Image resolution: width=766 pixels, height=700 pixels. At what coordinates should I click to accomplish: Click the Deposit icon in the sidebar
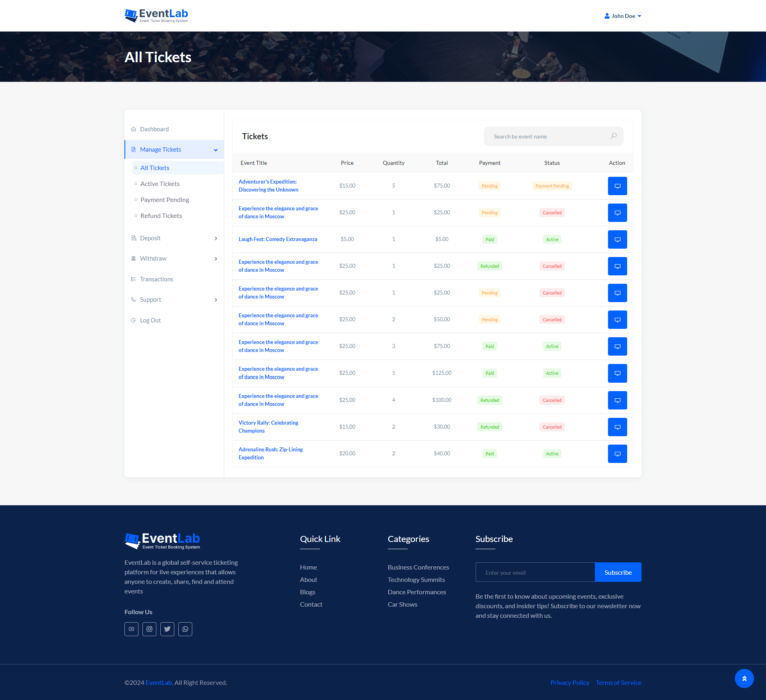click(x=134, y=238)
